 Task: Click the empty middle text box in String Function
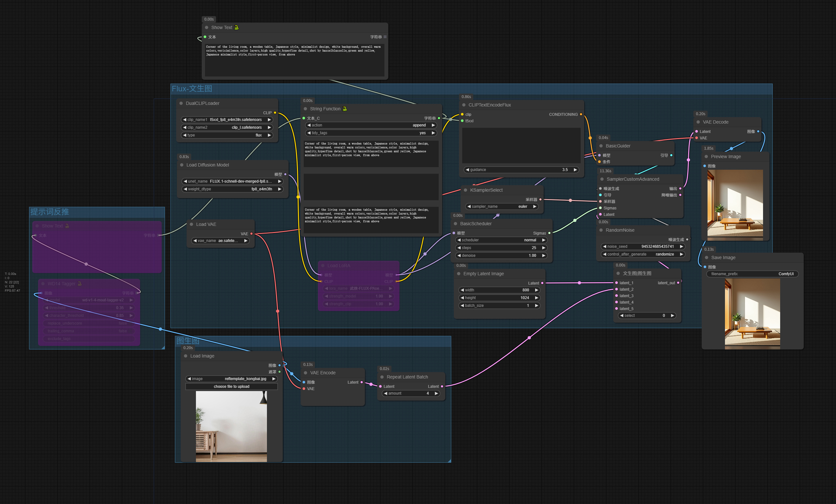pyautogui.click(x=371, y=187)
